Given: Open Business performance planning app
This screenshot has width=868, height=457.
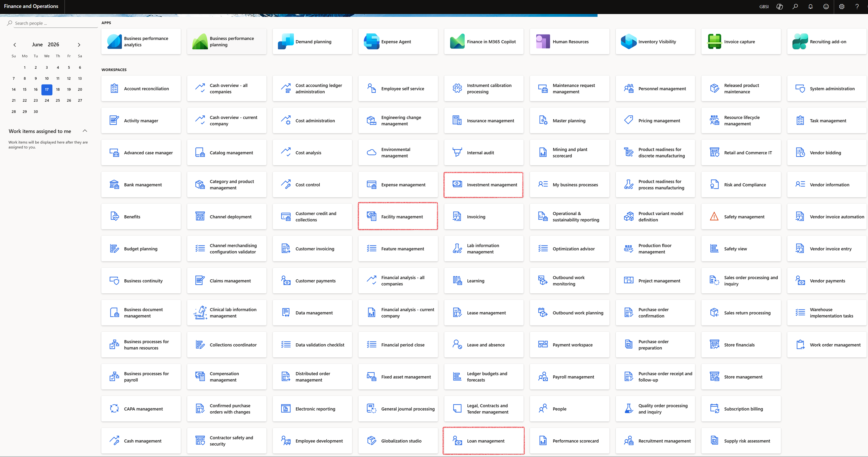Looking at the screenshot, I should (x=226, y=42).
